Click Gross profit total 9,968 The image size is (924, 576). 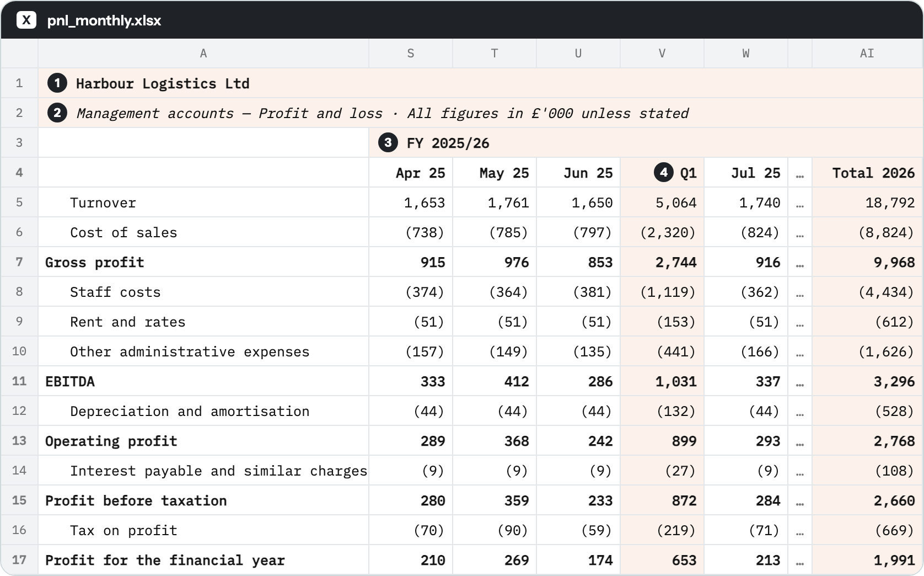pyautogui.click(x=894, y=263)
